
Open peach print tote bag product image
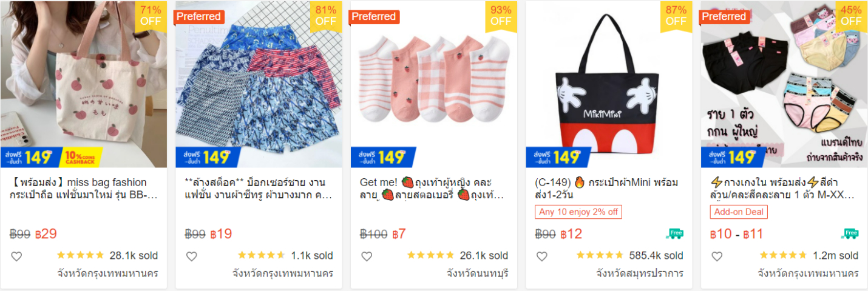click(x=83, y=79)
